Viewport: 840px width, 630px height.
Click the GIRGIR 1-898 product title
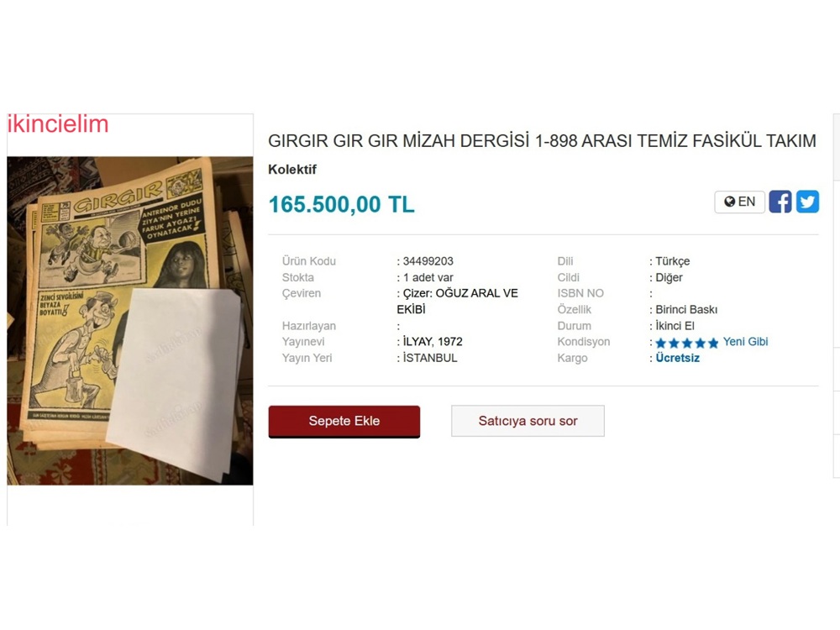tap(542, 141)
